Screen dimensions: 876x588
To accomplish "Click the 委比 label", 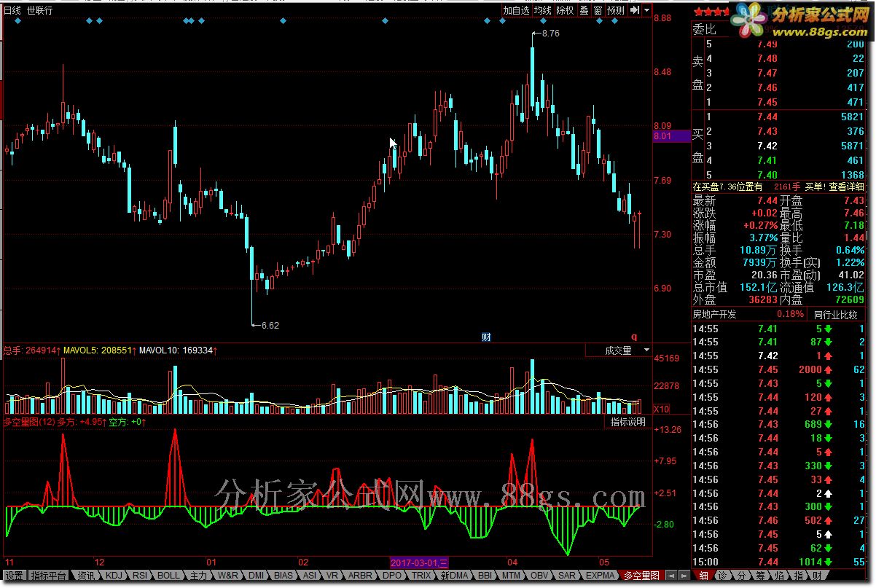I will click(705, 30).
